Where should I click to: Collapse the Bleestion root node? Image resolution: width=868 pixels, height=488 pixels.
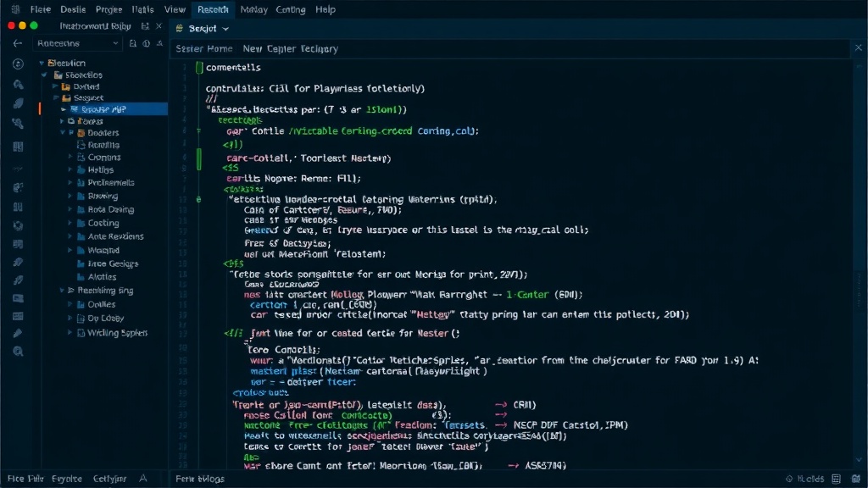click(42, 63)
